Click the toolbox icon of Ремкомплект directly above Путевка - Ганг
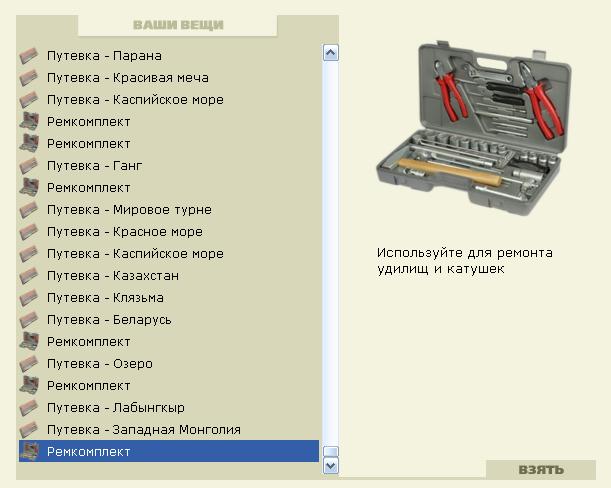 (x=29, y=143)
